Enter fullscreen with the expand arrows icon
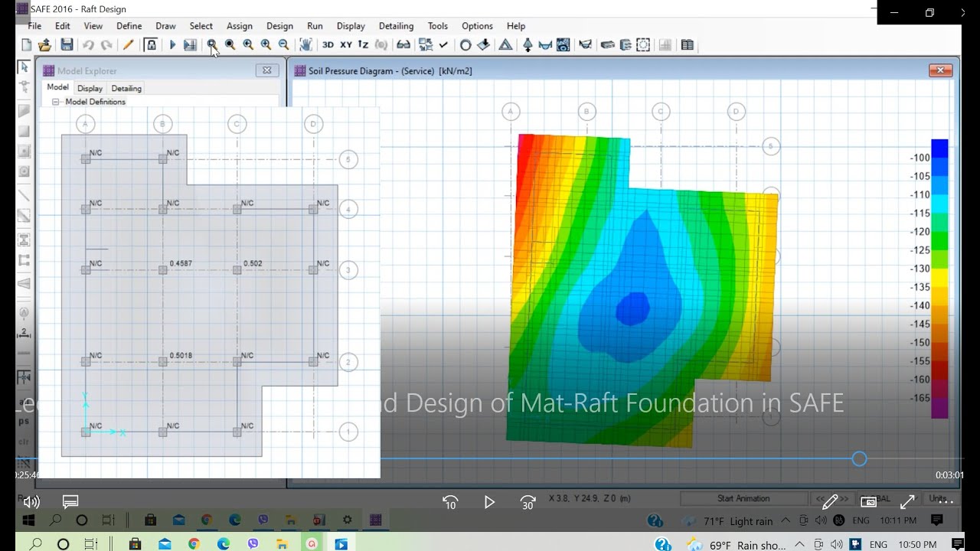The image size is (980, 551). (907, 502)
